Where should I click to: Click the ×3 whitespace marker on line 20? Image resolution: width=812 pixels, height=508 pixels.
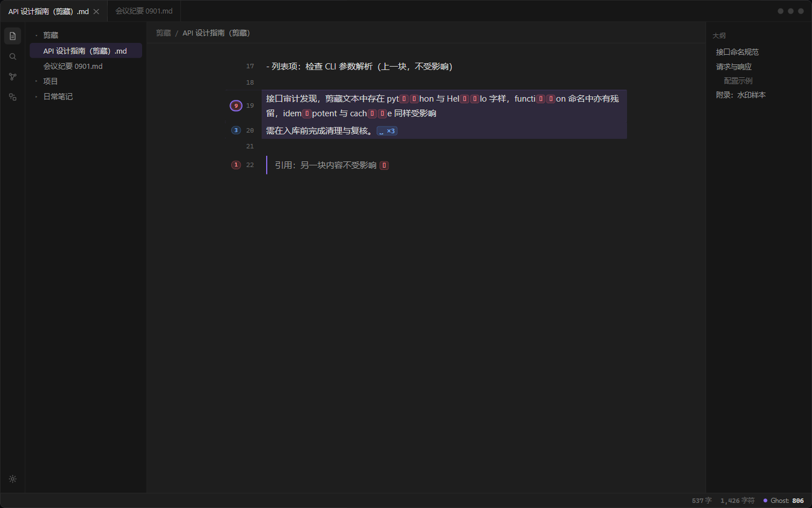point(387,131)
